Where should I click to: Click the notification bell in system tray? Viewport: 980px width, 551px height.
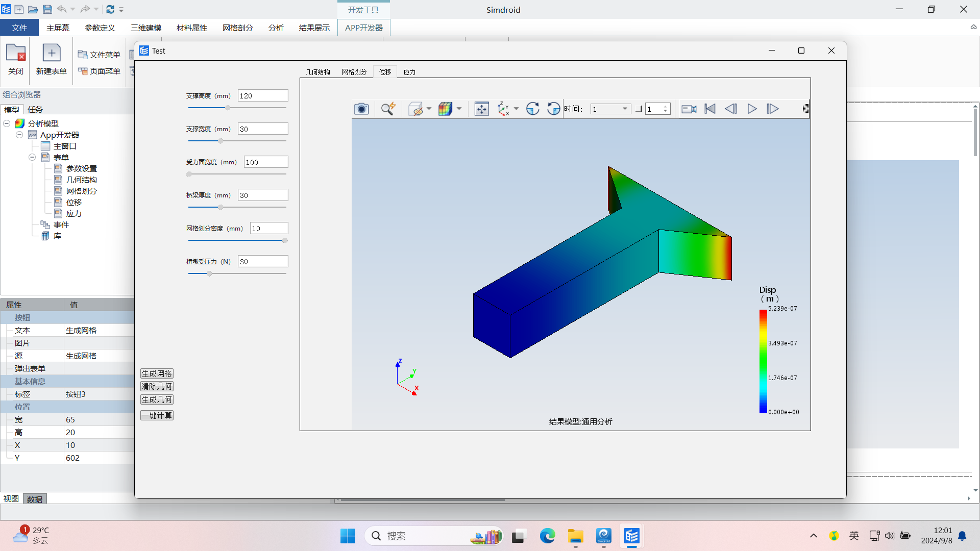click(x=962, y=536)
